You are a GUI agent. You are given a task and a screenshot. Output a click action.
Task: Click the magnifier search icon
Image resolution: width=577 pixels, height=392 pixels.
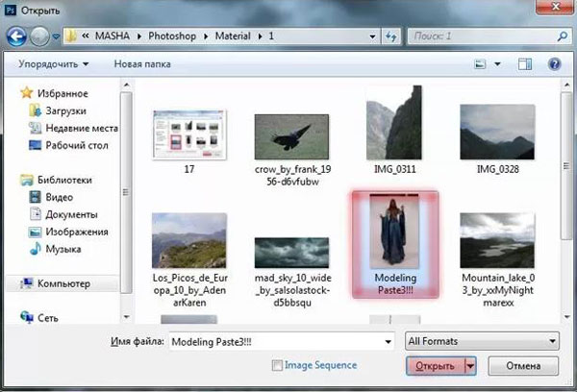click(563, 37)
